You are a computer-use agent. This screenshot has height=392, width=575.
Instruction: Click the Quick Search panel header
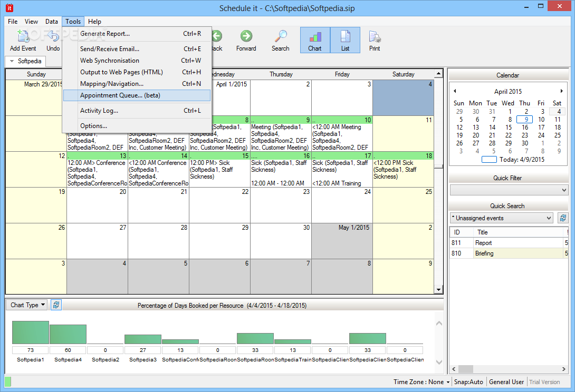point(508,206)
